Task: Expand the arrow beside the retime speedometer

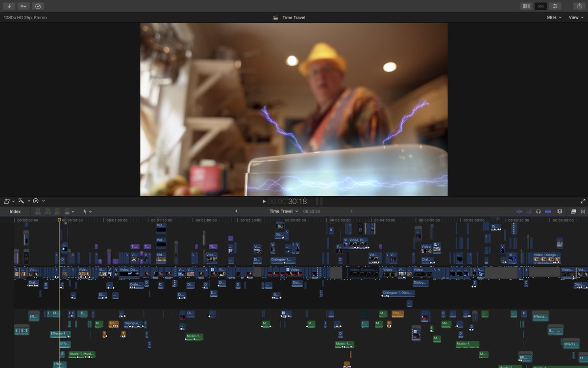Action: 43,201
